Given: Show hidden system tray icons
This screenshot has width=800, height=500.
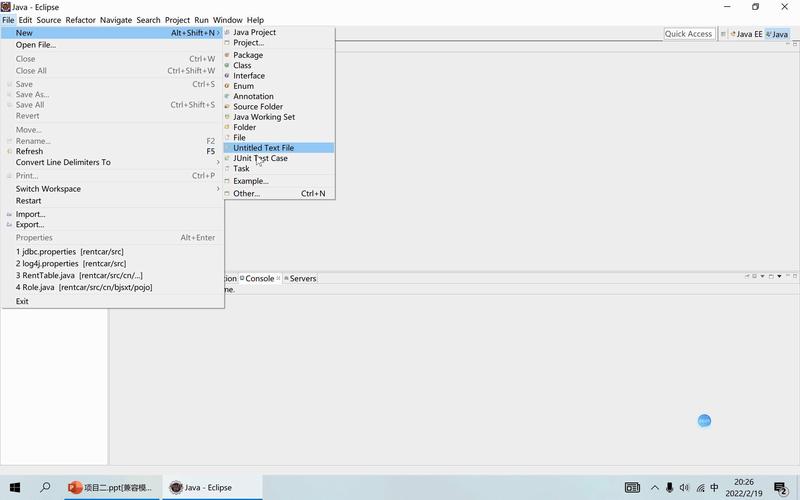Looking at the screenshot, I should tap(655, 487).
